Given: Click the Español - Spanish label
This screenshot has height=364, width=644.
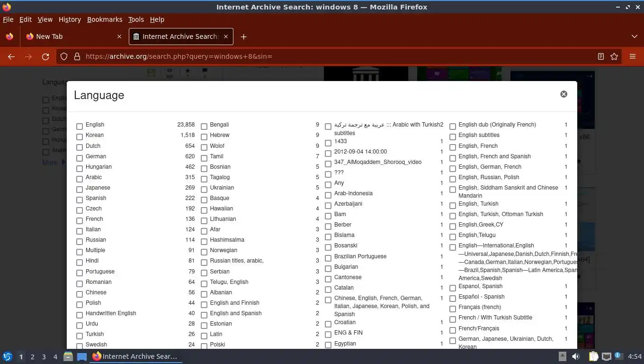Looking at the screenshot, I should [482, 297].
